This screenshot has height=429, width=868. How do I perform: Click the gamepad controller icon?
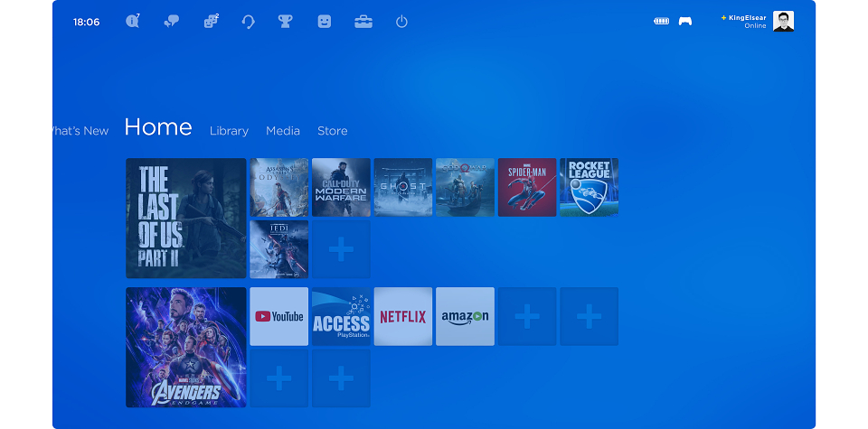[x=685, y=22]
